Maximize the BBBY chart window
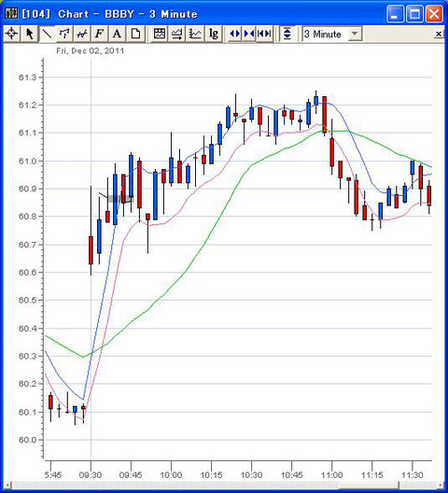 pyautogui.click(x=414, y=14)
